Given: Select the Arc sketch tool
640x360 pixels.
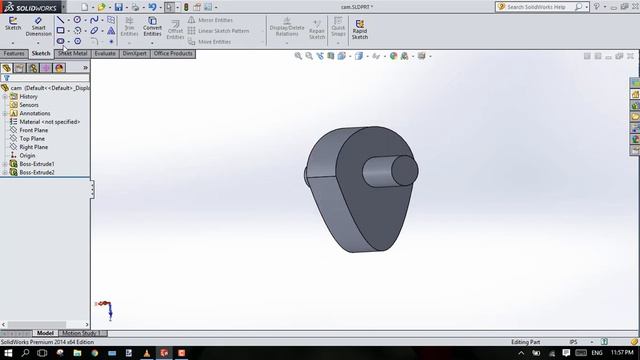Looking at the screenshot, I should (77, 30).
